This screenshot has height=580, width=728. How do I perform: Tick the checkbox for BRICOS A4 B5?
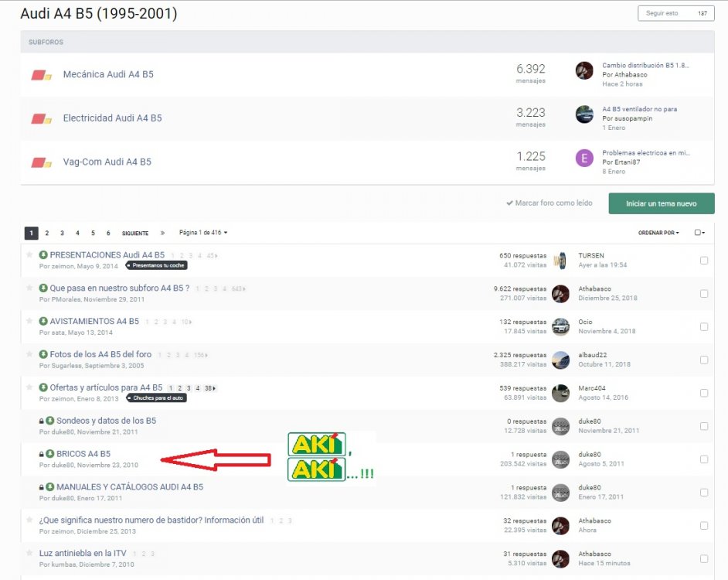704,459
